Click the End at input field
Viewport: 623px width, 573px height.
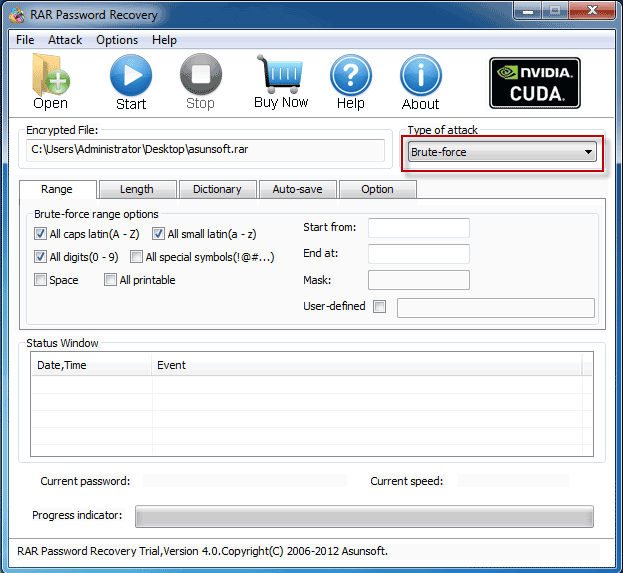tap(419, 254)
